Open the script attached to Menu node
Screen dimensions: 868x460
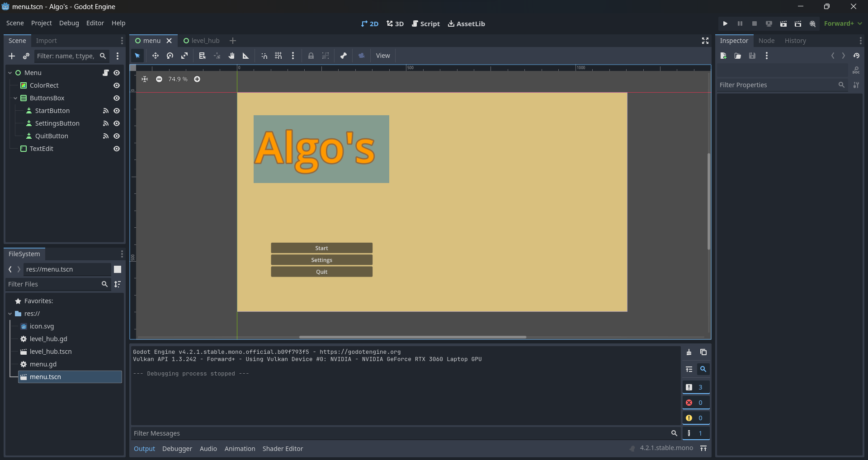pos(106,73)
